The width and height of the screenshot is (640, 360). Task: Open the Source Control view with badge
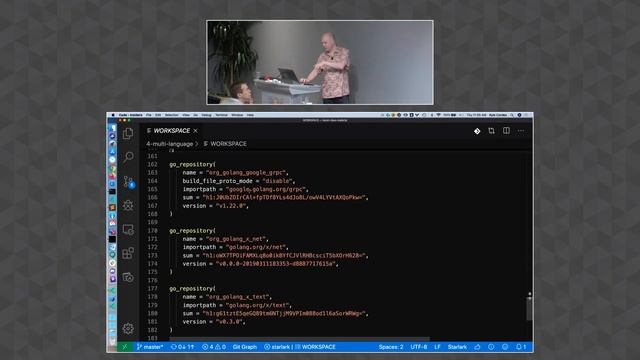click(x=129, y=182)
